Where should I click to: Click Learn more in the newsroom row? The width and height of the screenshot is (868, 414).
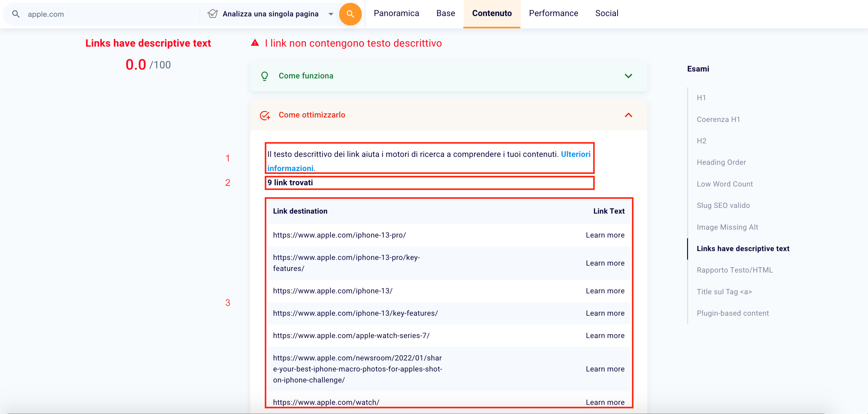tap(605, 369)
